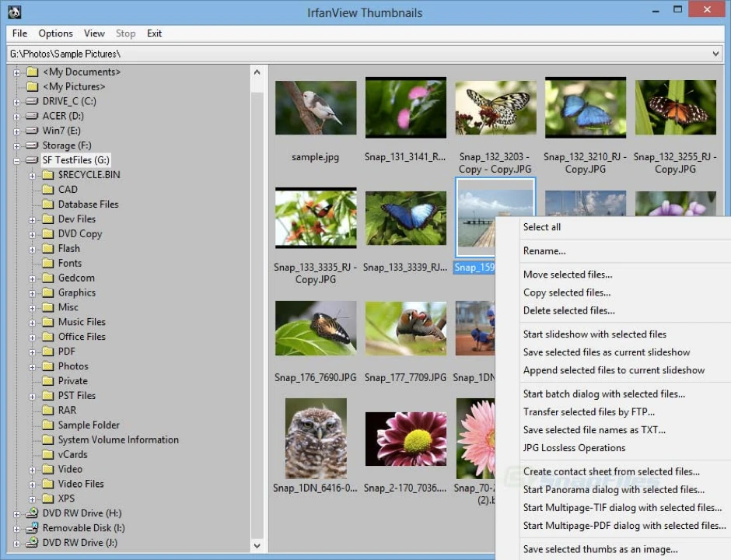Select the sample.jpg bird thumbnail
731x560 pixels.
click(x=316, y=108)
